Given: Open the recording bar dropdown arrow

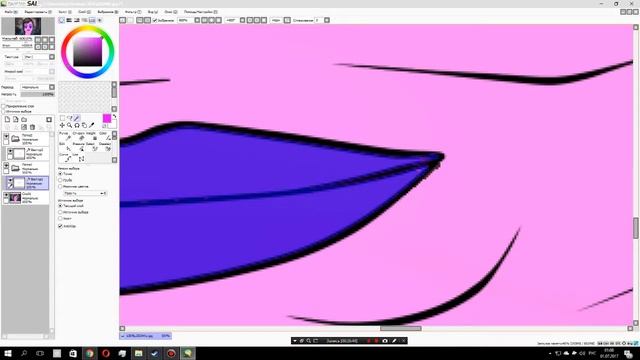Looking at the screenshot, I should coord(295,341).
